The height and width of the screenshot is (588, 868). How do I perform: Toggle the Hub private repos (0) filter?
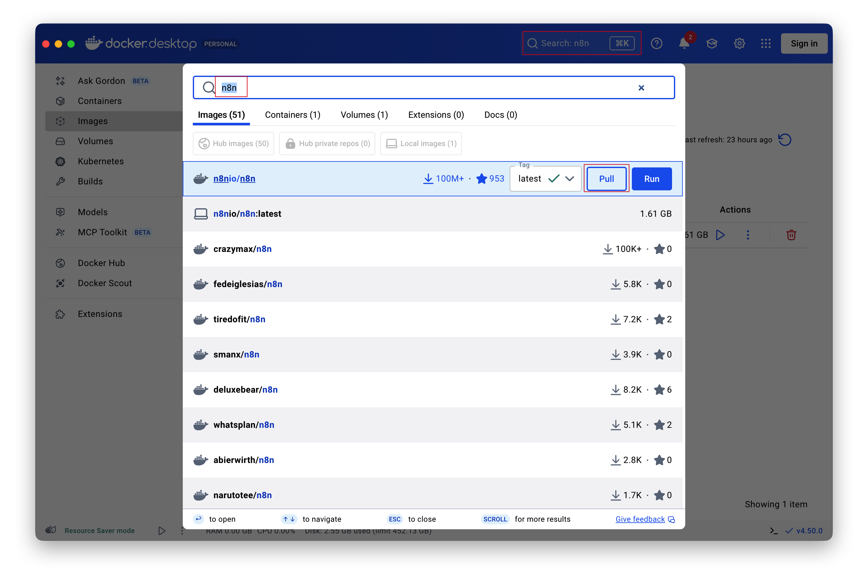(x=327, y=144)
